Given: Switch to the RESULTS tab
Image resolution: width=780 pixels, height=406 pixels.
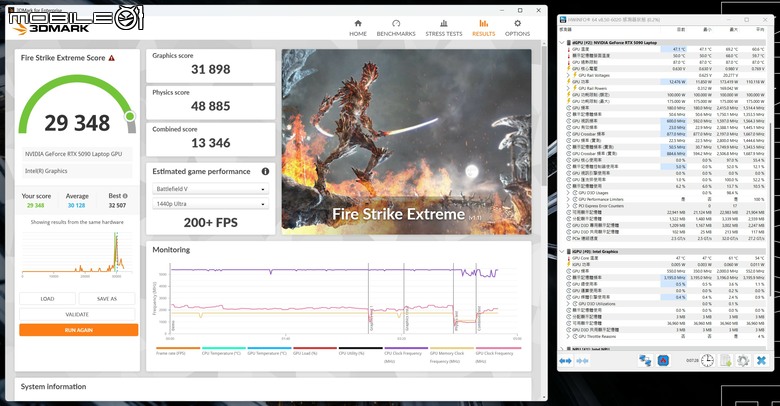Looking at the screenshot, I should click(484, 28).
